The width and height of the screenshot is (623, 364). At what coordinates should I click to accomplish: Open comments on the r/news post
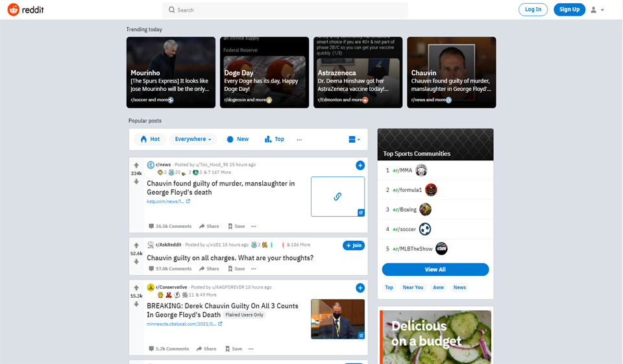(170, 226)
